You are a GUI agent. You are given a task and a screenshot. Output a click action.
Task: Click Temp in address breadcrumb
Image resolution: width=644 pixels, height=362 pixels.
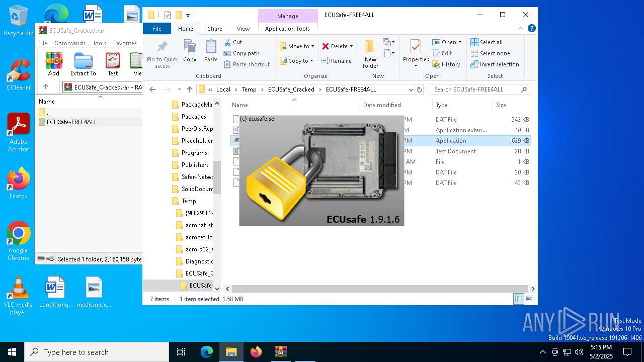click(x=249, y=89)
